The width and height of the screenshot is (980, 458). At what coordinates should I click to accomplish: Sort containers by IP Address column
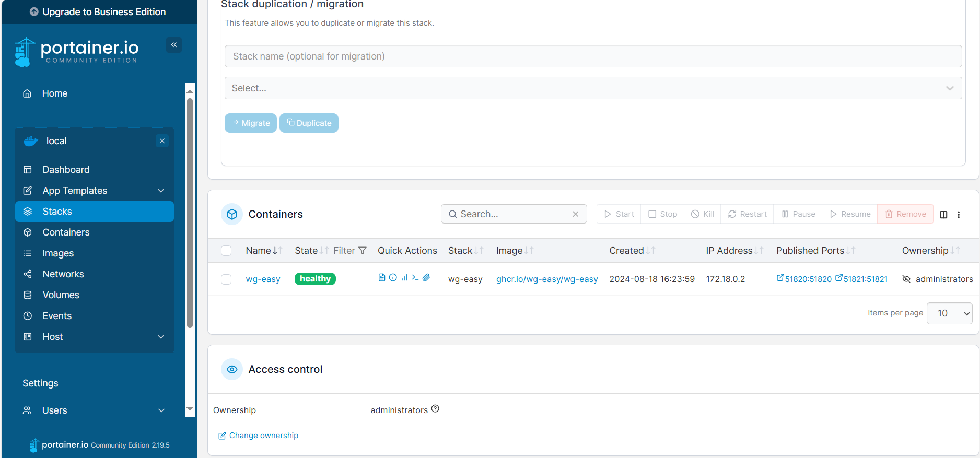pos(734,251)
